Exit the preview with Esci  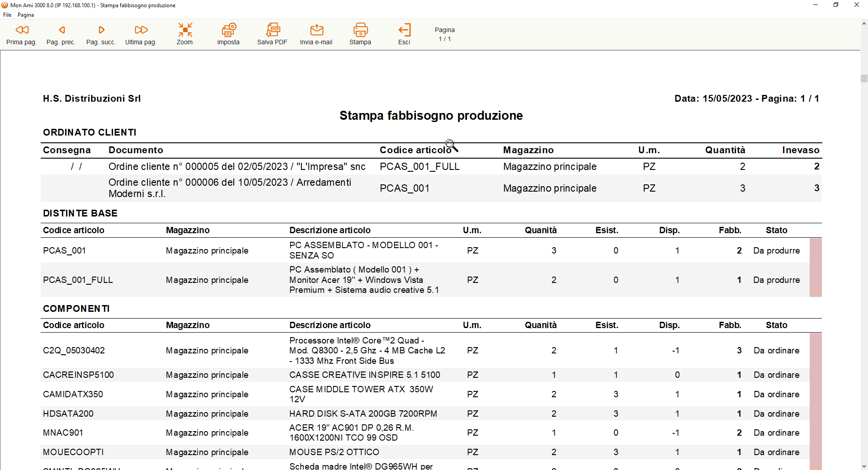point(404,34)
